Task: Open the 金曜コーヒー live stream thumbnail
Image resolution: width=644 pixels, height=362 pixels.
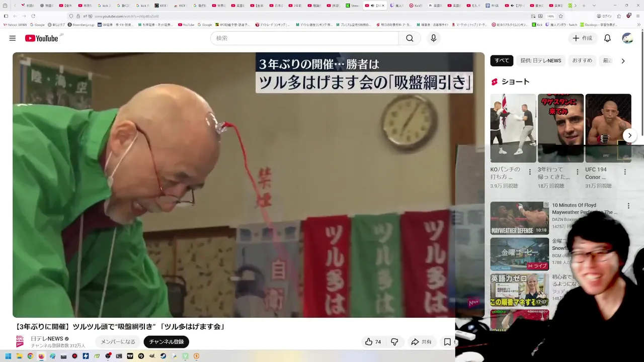Action: 520,254
